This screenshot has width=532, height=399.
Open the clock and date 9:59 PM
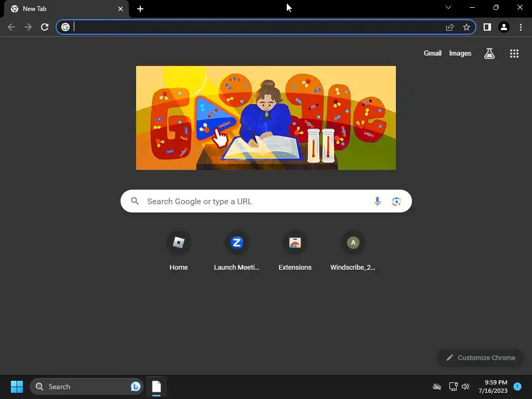click(493, 387)
